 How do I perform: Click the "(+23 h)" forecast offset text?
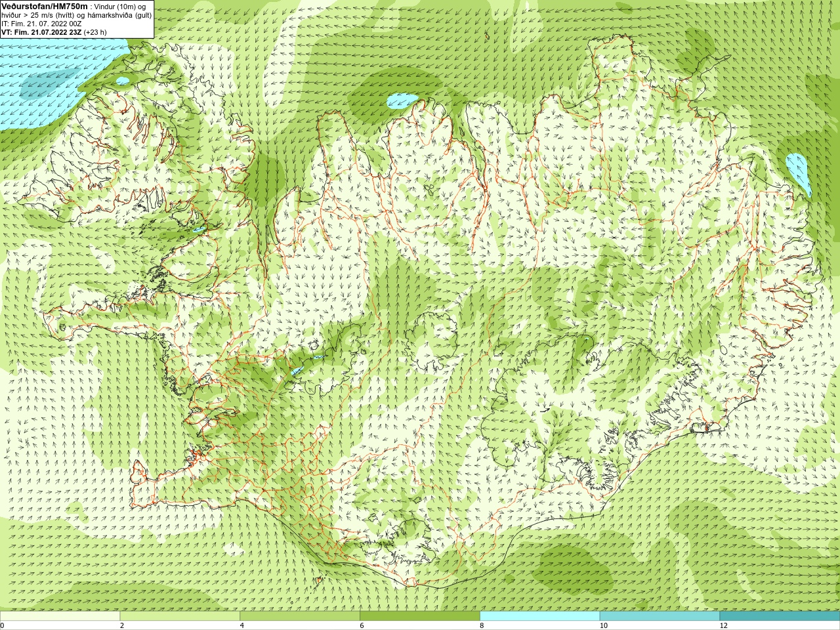(x=94, y=31)
